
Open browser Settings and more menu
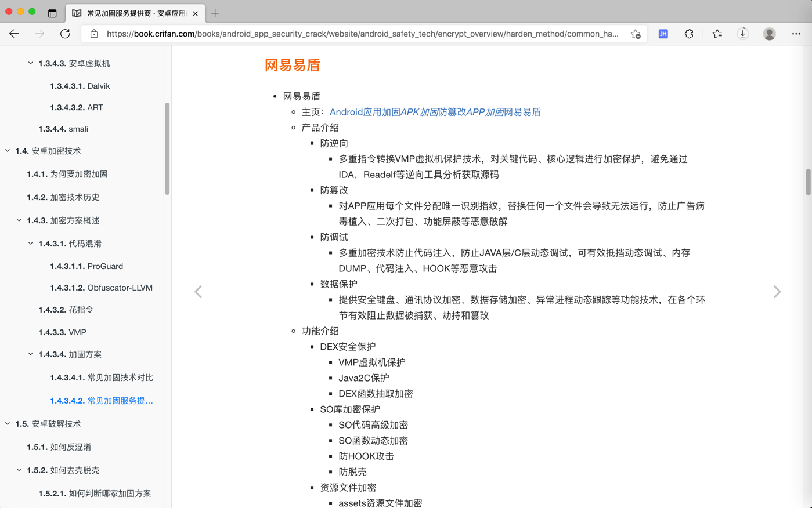pyautogui.click(x=796, y=34)
